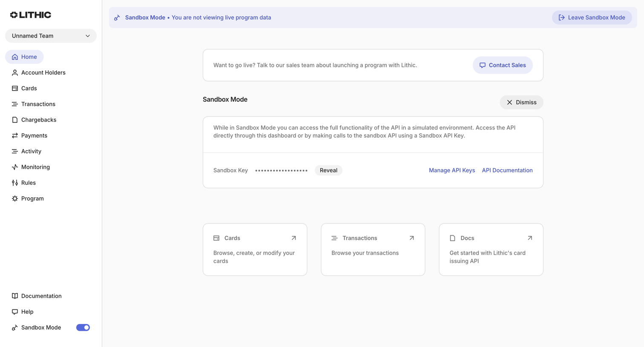Image resolution: width=644 pixels, height=347 pixels.
Task: Click the arrow icon on Transactions tile
Action: [412, 238]
